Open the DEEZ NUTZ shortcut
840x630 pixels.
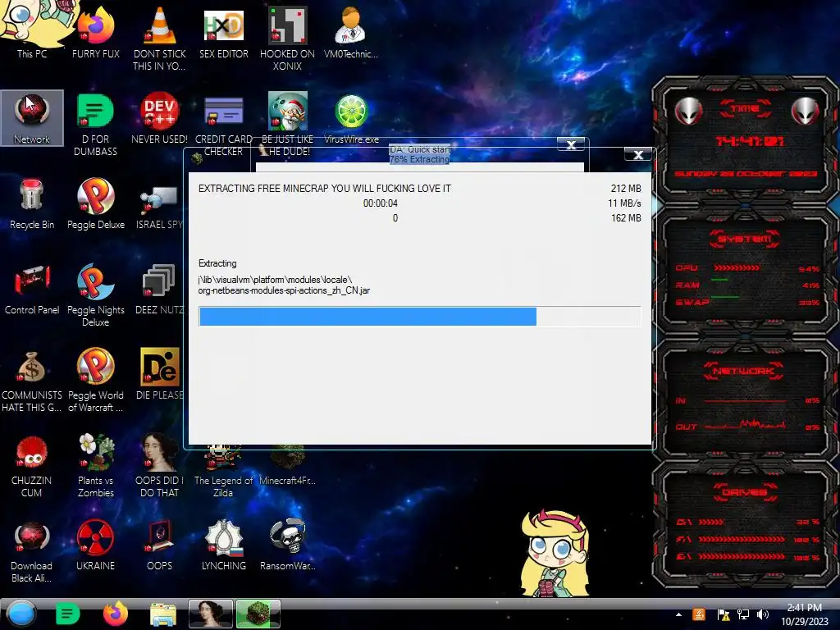click(159, 288)
